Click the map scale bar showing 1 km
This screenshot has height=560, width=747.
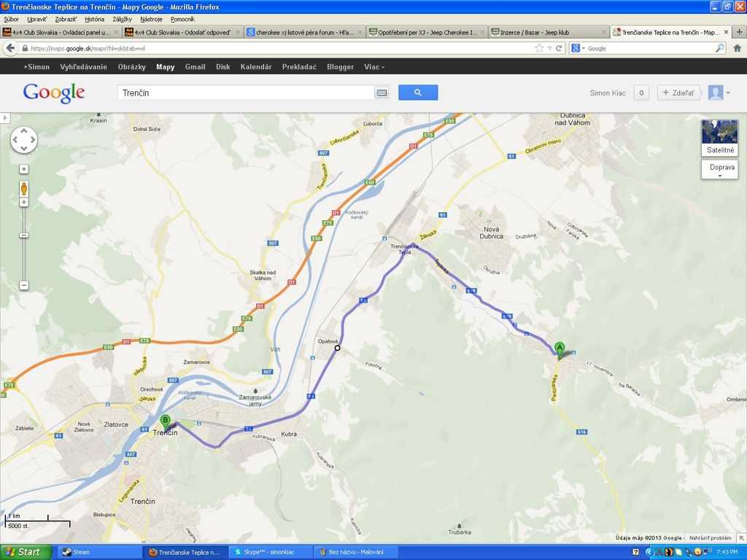[38, 521]
